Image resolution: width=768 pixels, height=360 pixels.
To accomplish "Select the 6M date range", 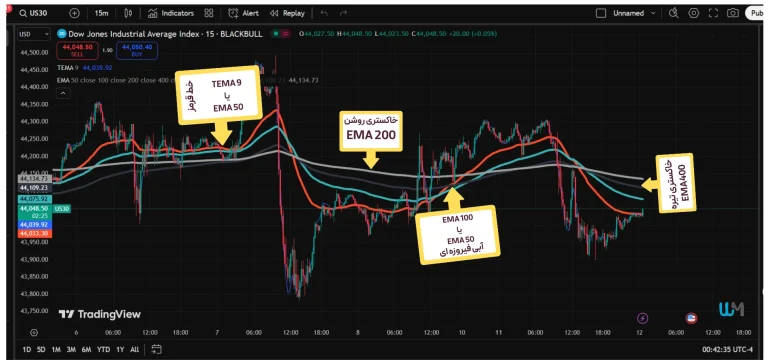I will (x=86, y=349).
